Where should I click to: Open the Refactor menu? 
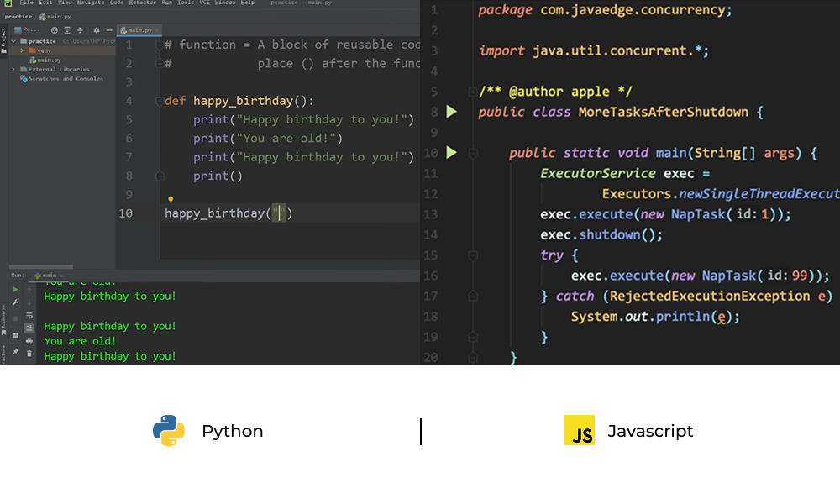click(x=142, y=3)
